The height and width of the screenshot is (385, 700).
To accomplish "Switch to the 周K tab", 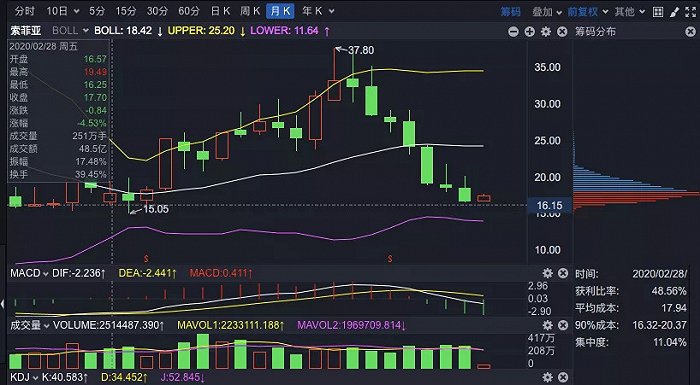I will tap(250, 11).
